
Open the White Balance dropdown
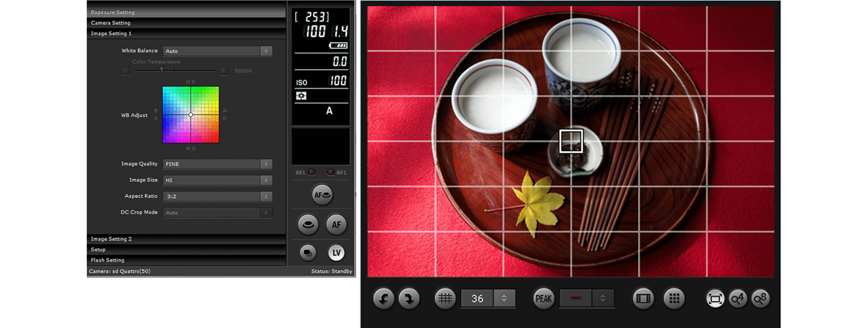[x=217, y=51]
